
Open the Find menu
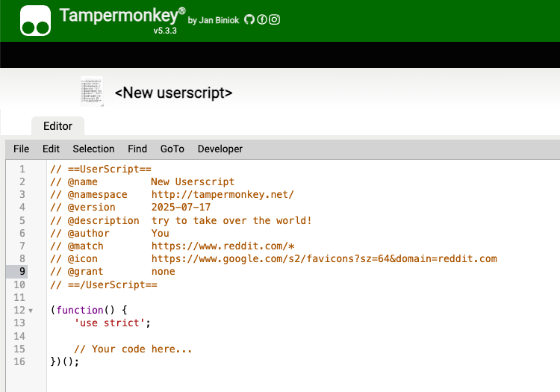137,149
